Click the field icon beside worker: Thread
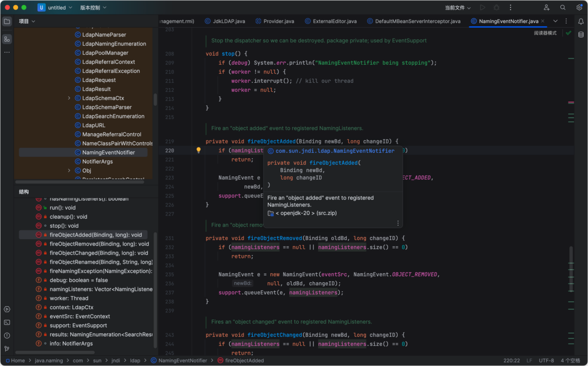The height and width of the screenshot is (366, 588). (38, 298)
